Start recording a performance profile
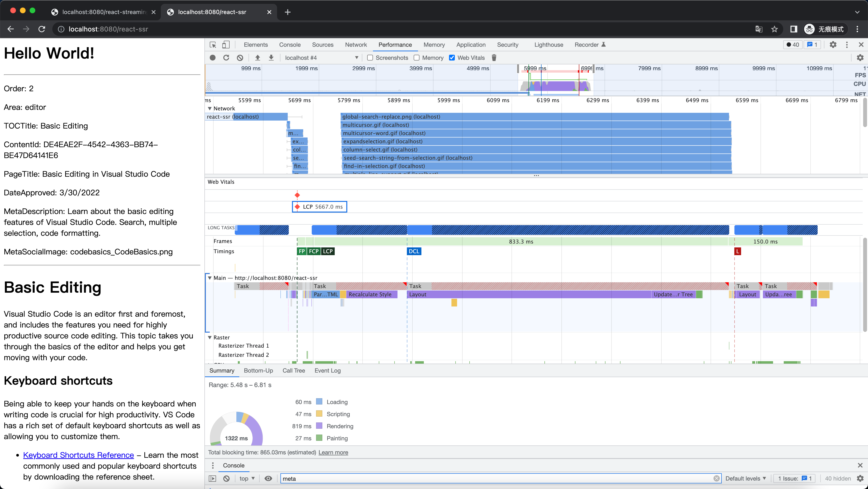This screenshot has width=868, height=489. 213,58
